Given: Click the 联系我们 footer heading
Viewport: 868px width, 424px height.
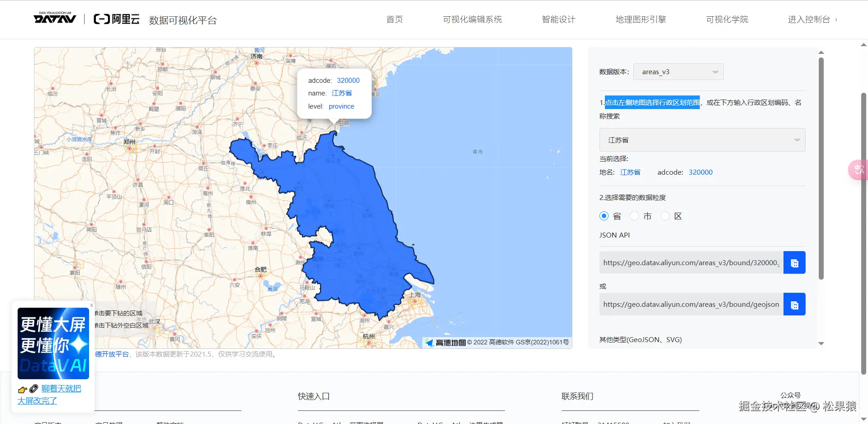Looking at the screenshot, I should point(577,396).
